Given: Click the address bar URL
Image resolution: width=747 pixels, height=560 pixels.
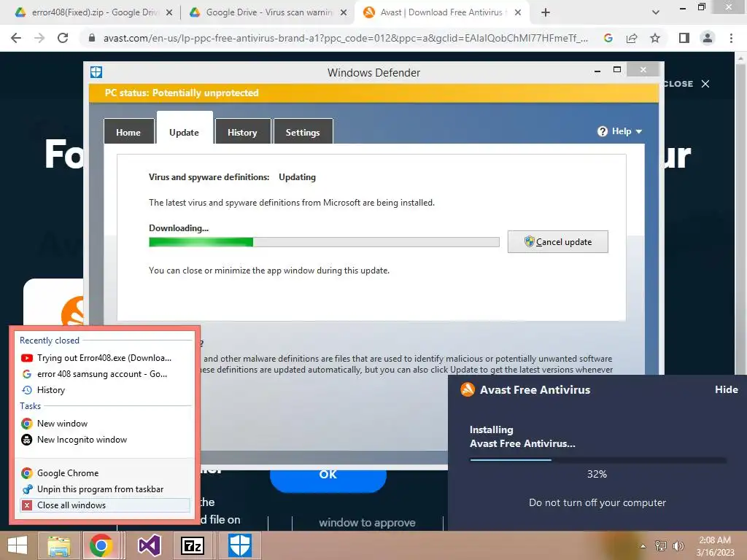Looking at the screenshot, I should [x=345, y=38].
